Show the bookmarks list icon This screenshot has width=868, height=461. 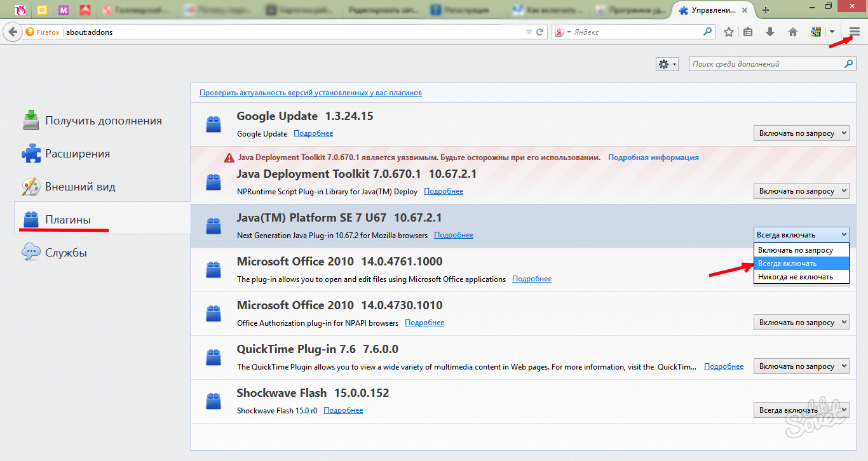pyautogui.click(x=749, y=32)
